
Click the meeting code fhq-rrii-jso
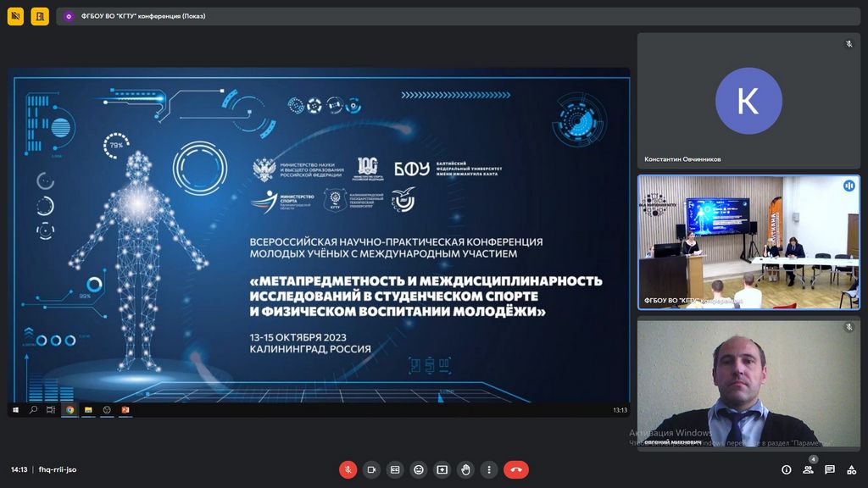[x=58, y=469]
